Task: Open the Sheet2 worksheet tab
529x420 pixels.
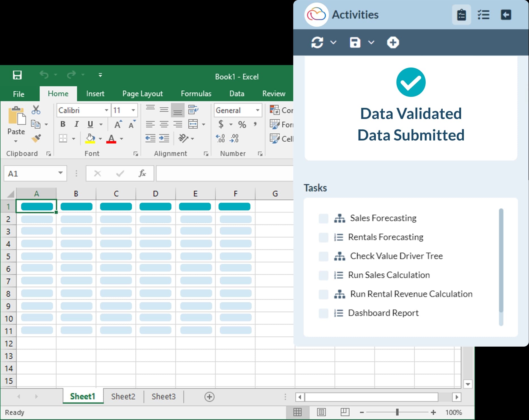Action: tap(123, 396)
